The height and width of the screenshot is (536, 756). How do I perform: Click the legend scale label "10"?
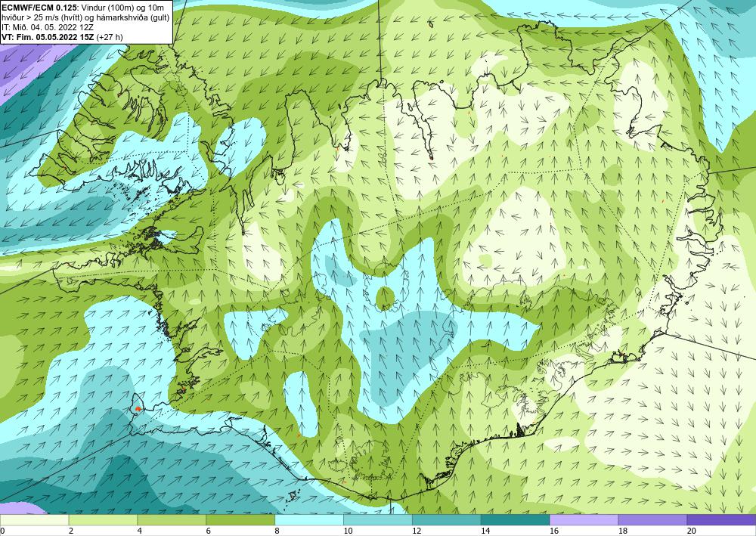[348, 531]
